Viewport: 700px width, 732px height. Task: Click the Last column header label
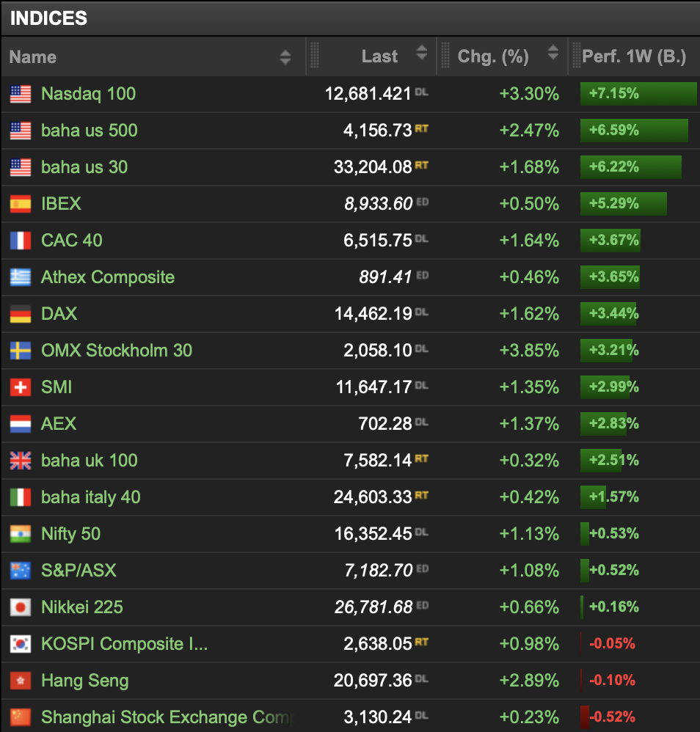coord(379,56)
